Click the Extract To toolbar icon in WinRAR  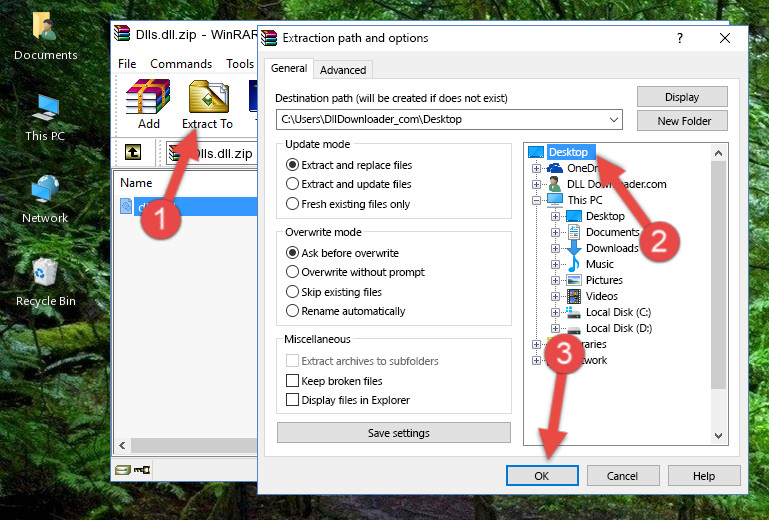point(207,104)
